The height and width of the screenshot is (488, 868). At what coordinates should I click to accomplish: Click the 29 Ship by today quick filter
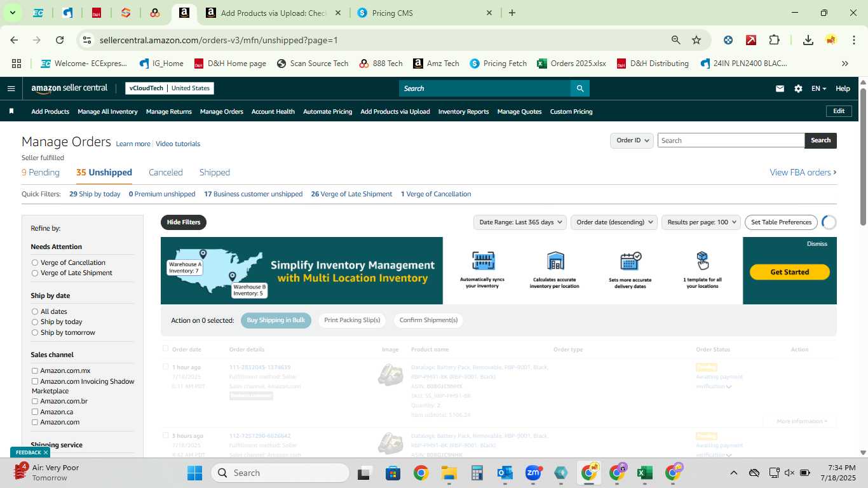coord(95,194)
